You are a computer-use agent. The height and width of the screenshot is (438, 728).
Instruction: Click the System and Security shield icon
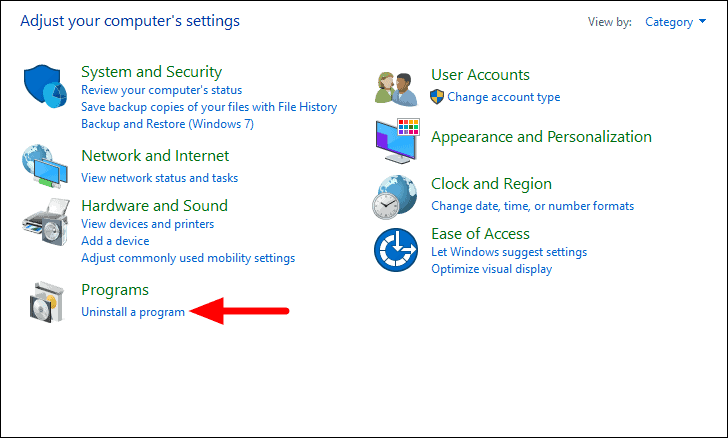[45, 86]
